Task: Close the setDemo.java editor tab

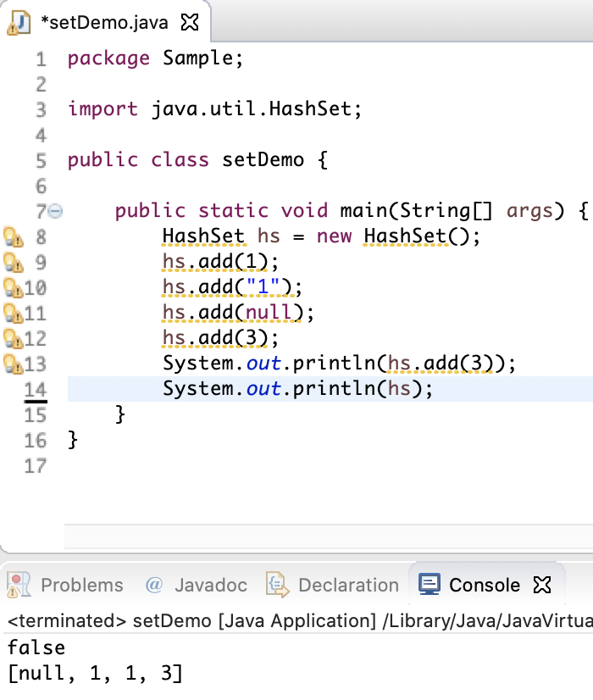Action: (x=190, y=22)
